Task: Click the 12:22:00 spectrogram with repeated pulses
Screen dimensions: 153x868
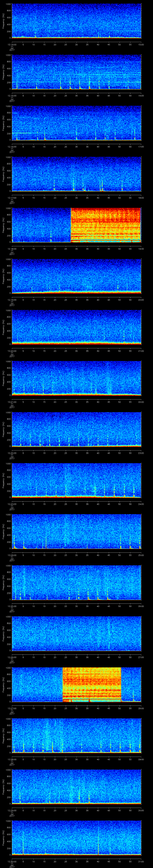Action: click(76, 429)
